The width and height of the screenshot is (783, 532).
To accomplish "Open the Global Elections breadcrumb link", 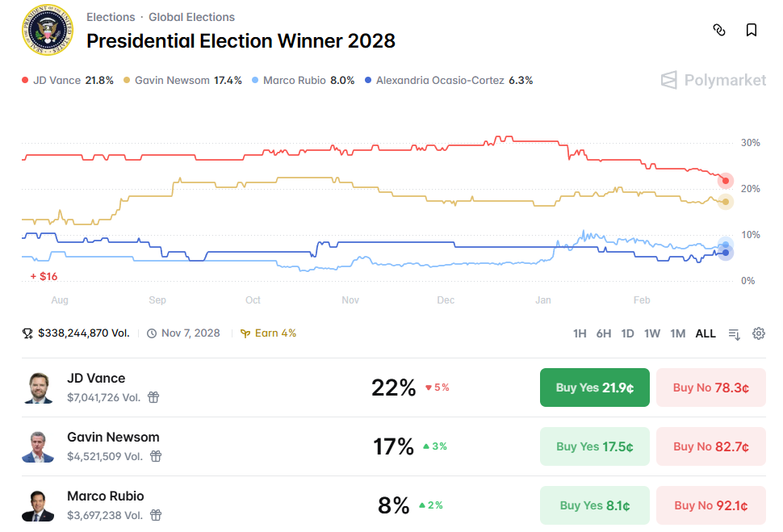I will point(191,17).
